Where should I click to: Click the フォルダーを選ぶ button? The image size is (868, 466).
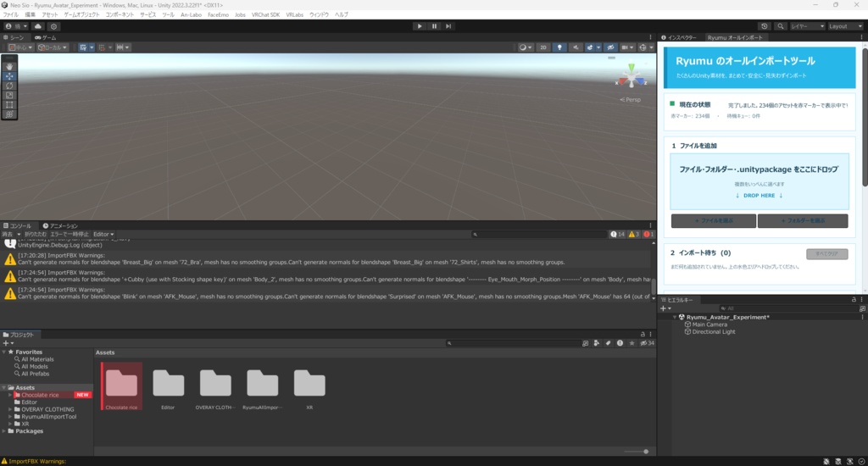click(803, 221)
